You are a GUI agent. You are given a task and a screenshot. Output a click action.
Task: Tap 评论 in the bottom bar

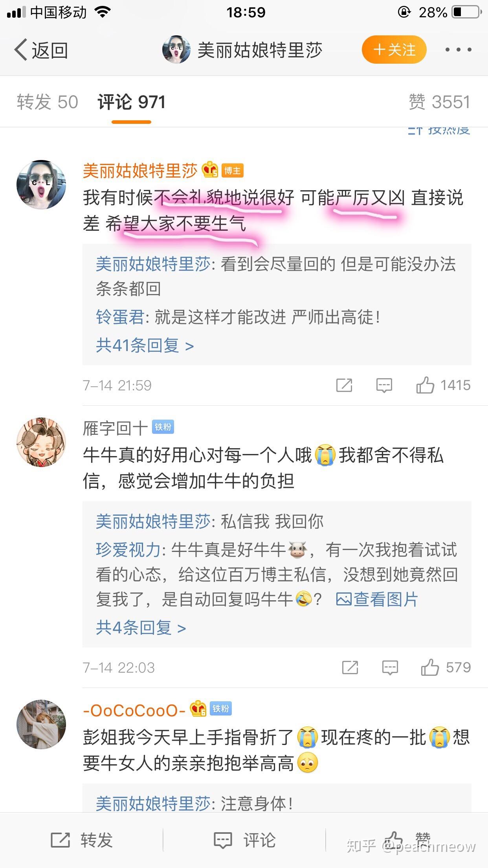[x=244, y=840]
